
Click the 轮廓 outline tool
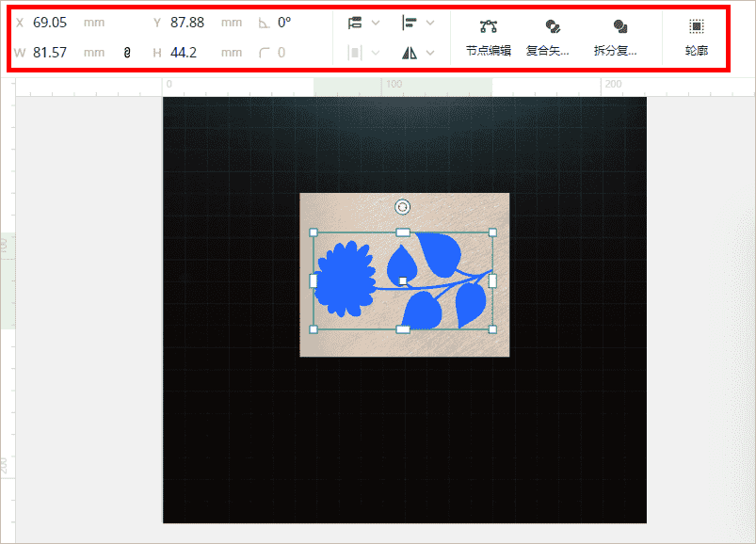click(x=696, y=37)
